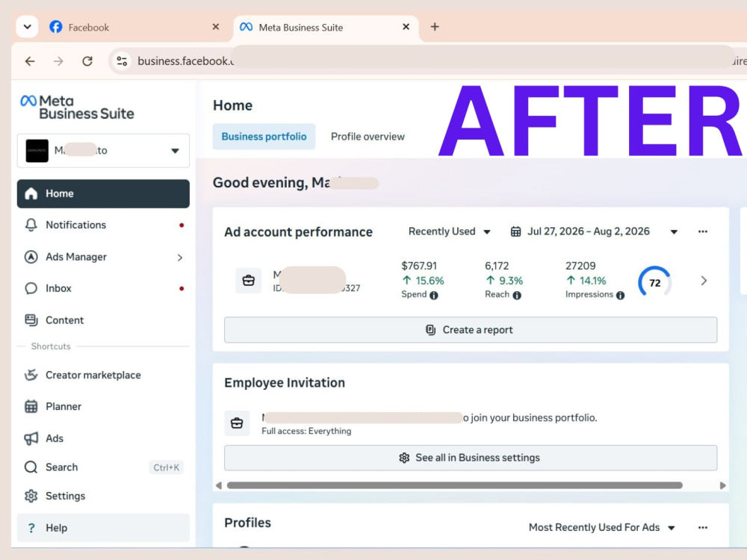Show Spend info tooltip icon

[x=433, y=295]
